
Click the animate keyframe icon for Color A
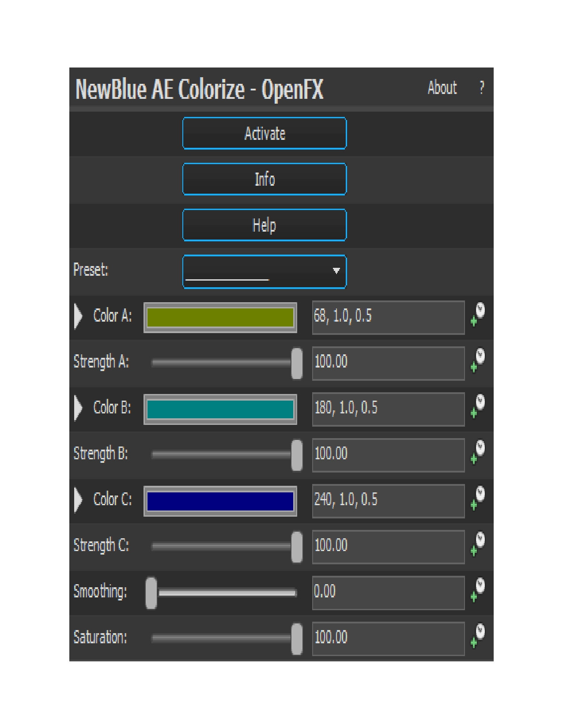tap(478, 315)
